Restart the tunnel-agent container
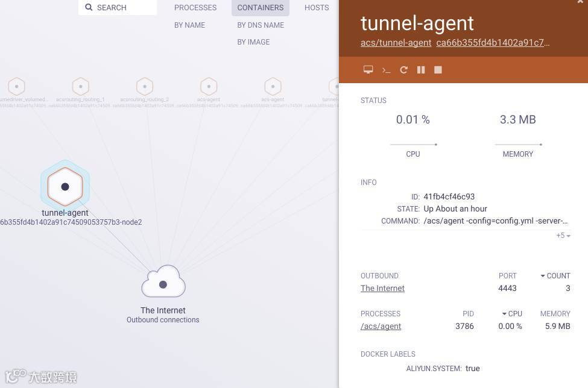This screenshot has width=588, height=388. point(403,70)
